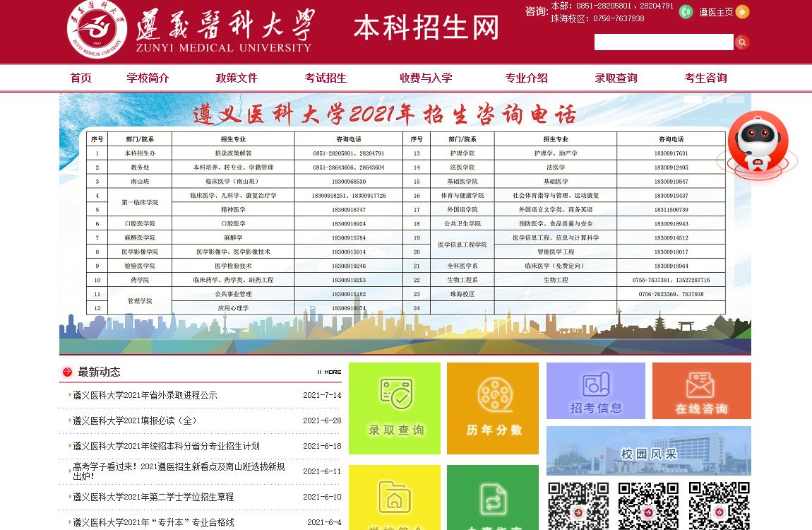Viewport: 812px width, 530px height.
Task: Select 考试招生 in the navigation bar
Action: [x=326, y=78]
